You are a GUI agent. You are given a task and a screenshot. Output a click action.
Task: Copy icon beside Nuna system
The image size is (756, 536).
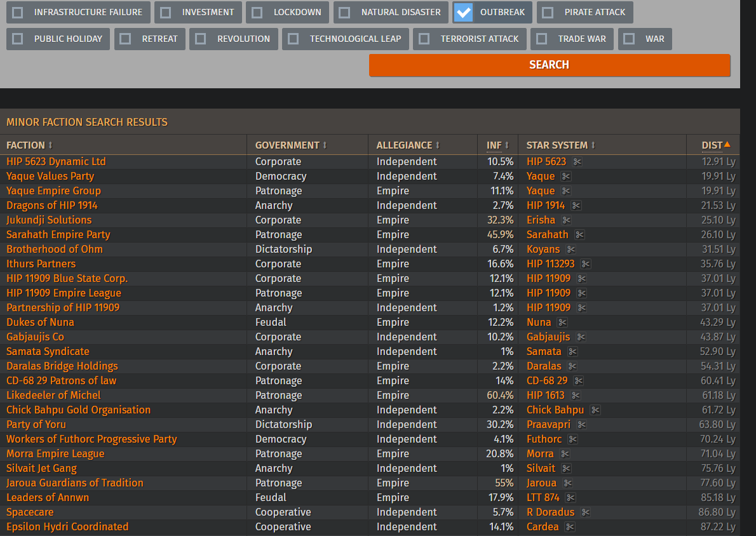(x=562, y=323)
